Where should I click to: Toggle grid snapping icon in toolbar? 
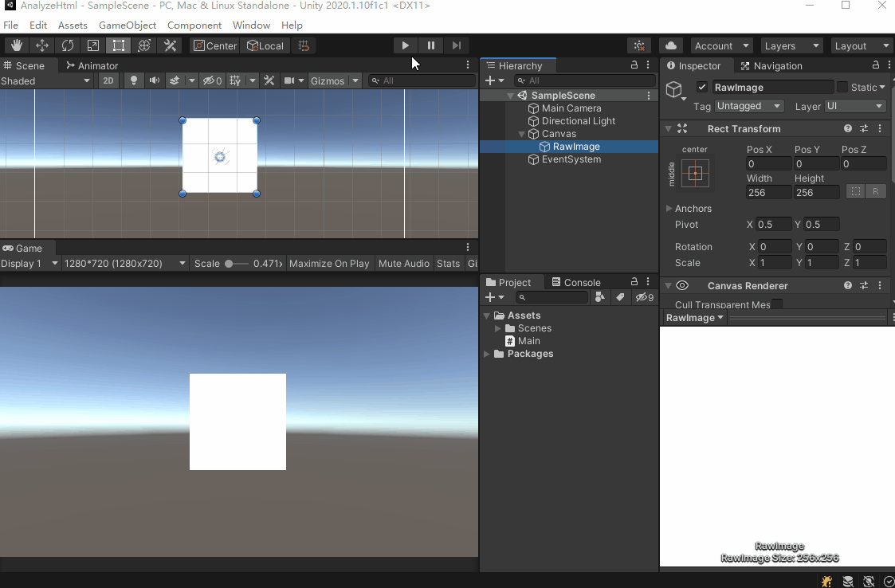pyautogui.click(x=304, y=45)
